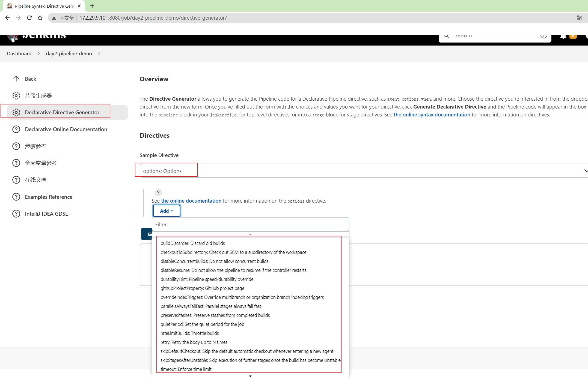Scroll down the options dropdown list

click(251, 376)
